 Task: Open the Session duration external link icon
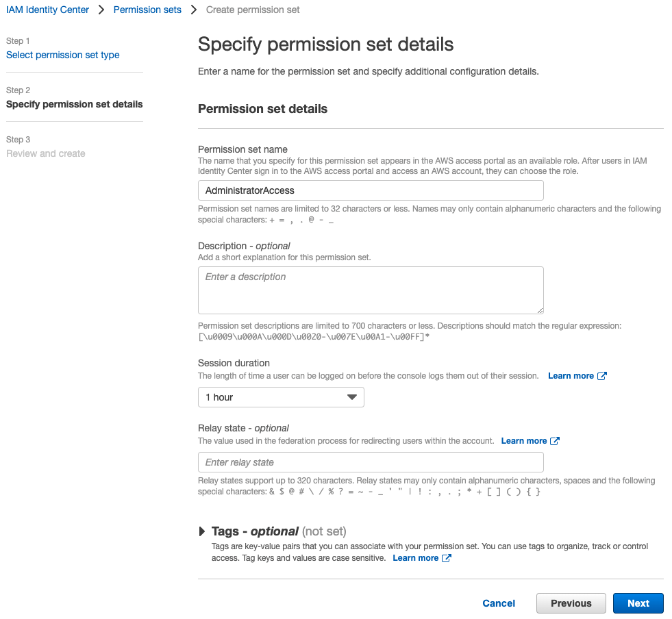pos(601,376)
